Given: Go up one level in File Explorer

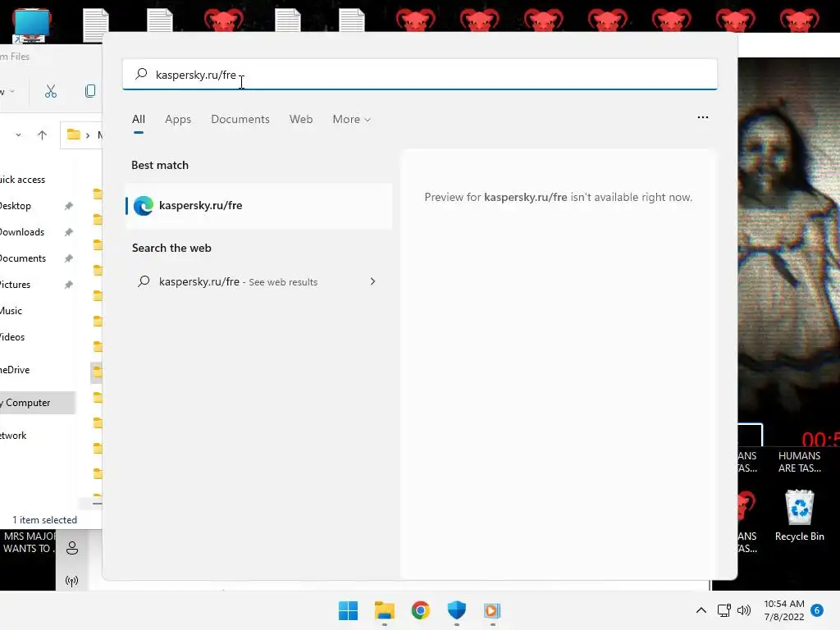Looking at the screenshot, I should [42, 135].
